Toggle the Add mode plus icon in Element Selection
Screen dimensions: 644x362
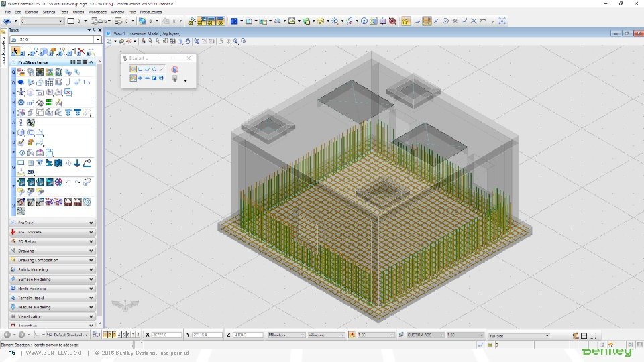(x=140, y=78)
